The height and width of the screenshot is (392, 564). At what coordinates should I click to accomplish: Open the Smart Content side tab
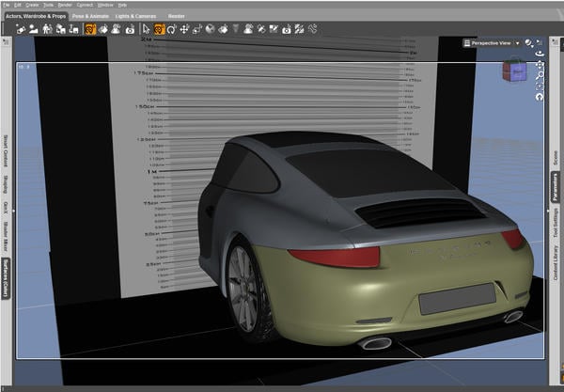(x=6, y=150)
